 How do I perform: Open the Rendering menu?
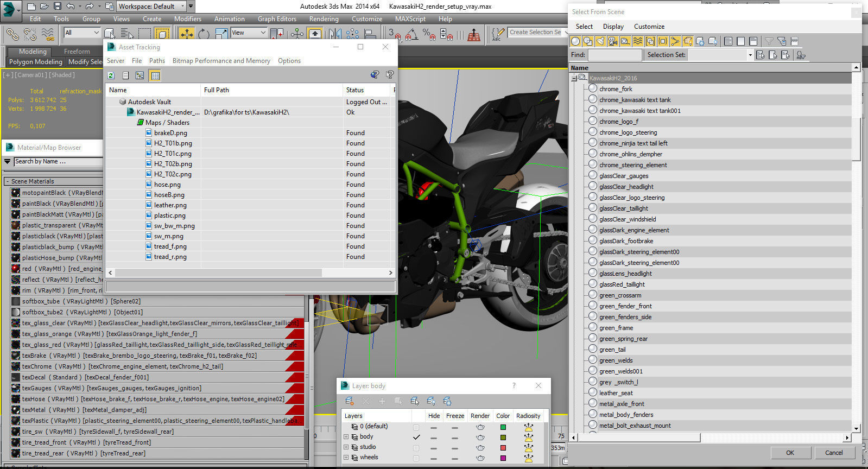[324, 18]
